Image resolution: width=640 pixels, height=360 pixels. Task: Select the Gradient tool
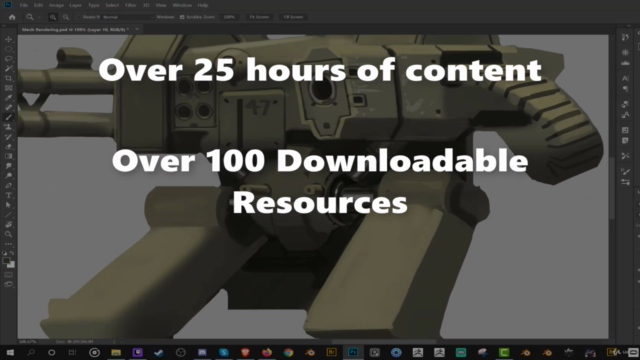tap(8, 156)
